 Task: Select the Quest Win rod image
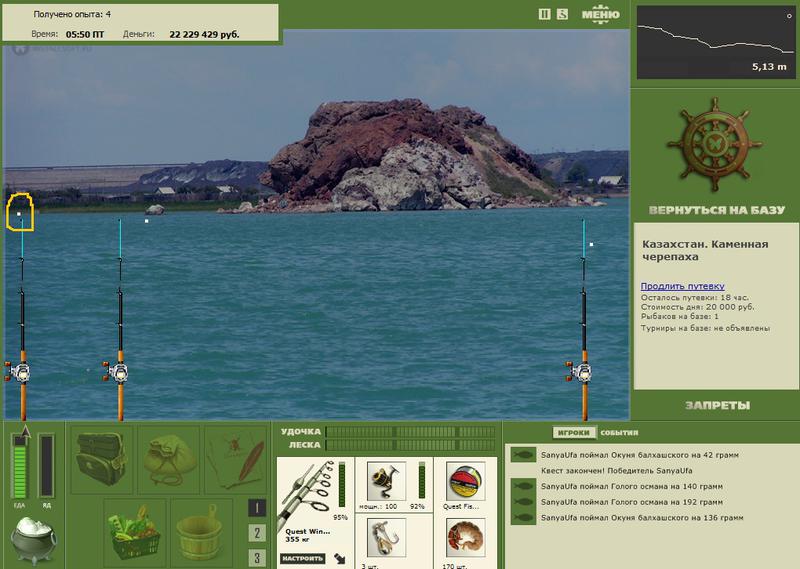306,493
